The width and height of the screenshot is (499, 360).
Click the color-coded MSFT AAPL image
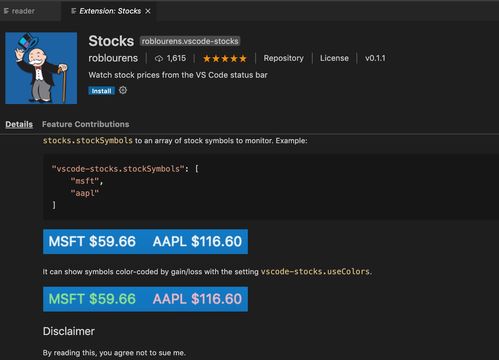pyautogui.click(x=145, y=299)
